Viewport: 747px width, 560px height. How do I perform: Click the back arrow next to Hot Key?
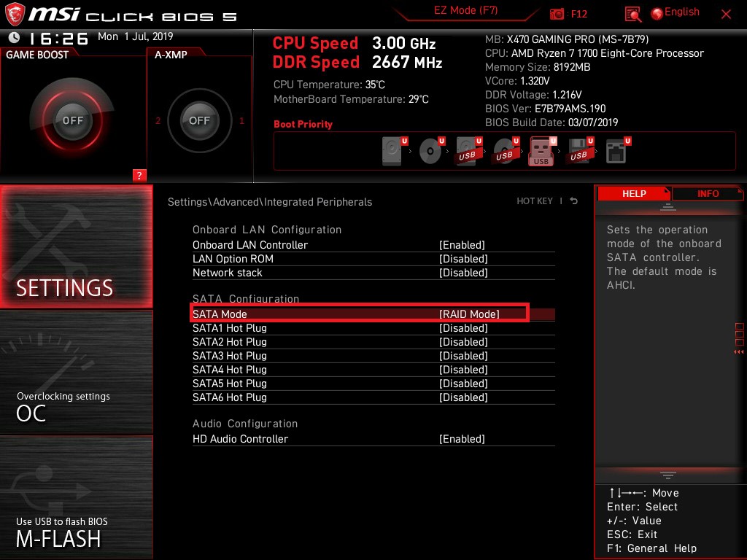(574, 201)
